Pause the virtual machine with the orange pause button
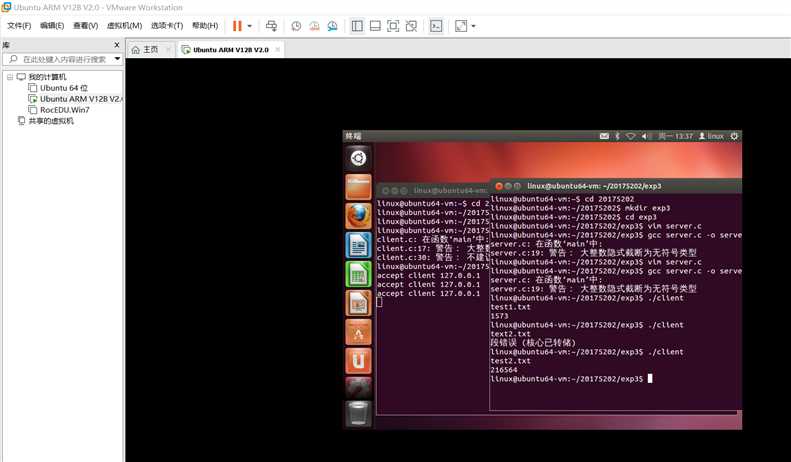The width and height of the screenshot is (791, 462). tap(237, 26)
